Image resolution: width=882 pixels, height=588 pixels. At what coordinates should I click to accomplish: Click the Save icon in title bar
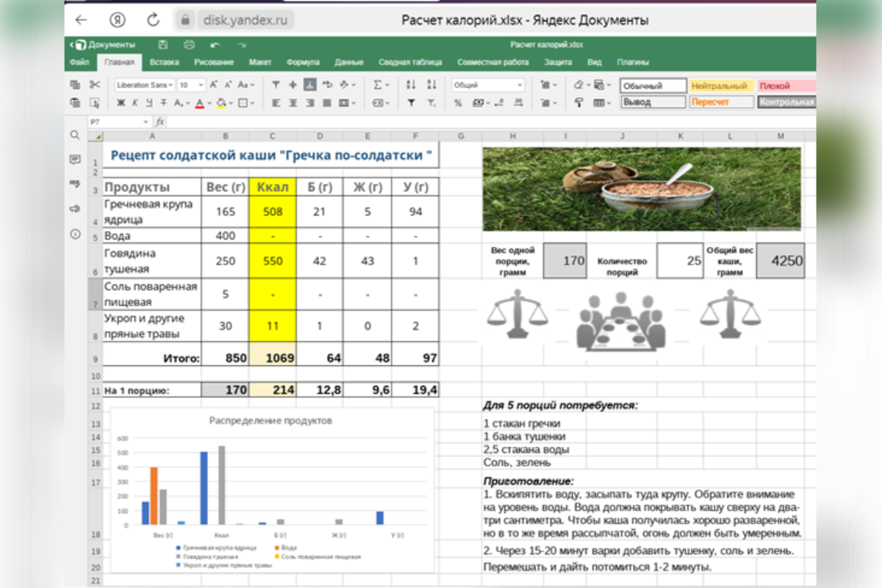point(163,45)
